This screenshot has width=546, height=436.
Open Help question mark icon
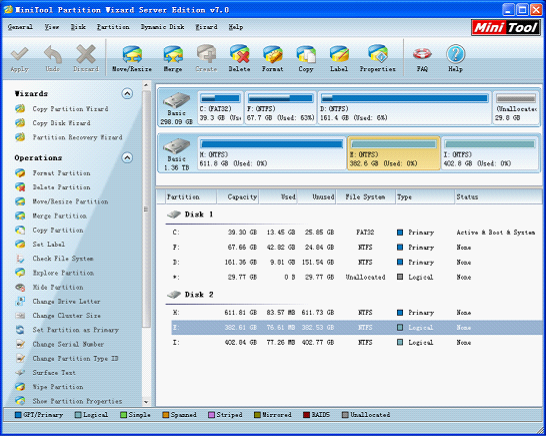455,59
